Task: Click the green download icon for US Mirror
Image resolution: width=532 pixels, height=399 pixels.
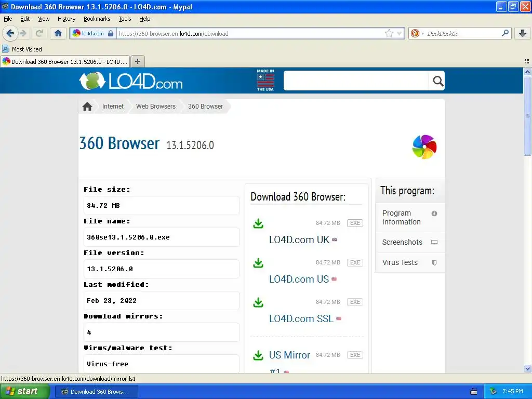Action: click(x=258, y=355)
